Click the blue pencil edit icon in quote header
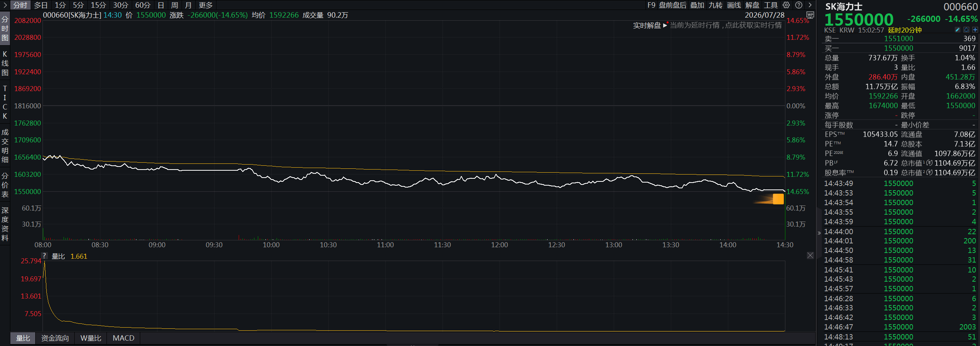 point(957,30)
